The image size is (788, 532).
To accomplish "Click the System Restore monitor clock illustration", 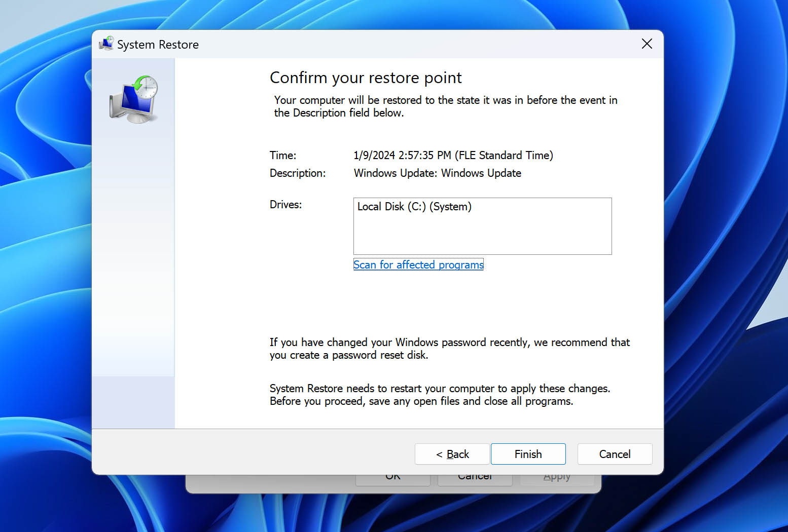I will [x=134, y=99].
